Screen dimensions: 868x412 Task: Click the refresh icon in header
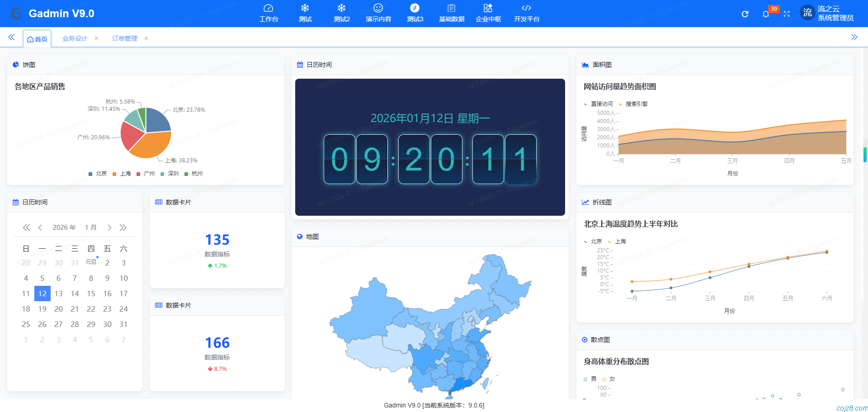coord(745,14)
